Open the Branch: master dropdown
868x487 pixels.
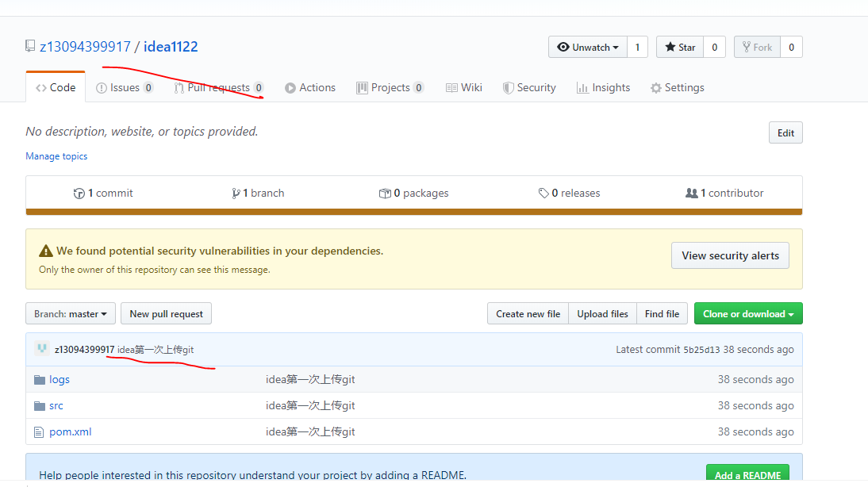[71, 314]
